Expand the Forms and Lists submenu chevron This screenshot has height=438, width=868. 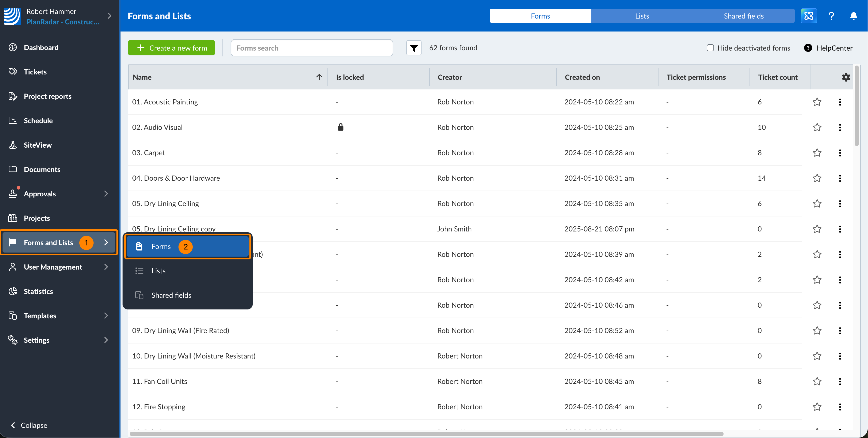pyautogui.click(x=106, y=242)
